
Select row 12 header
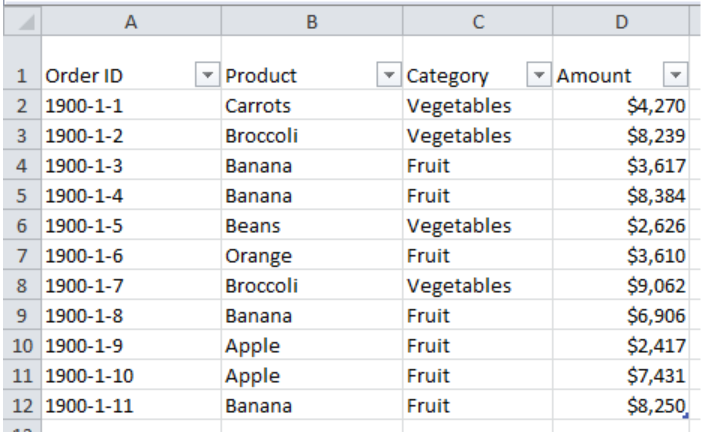click(x=22, y=406)
